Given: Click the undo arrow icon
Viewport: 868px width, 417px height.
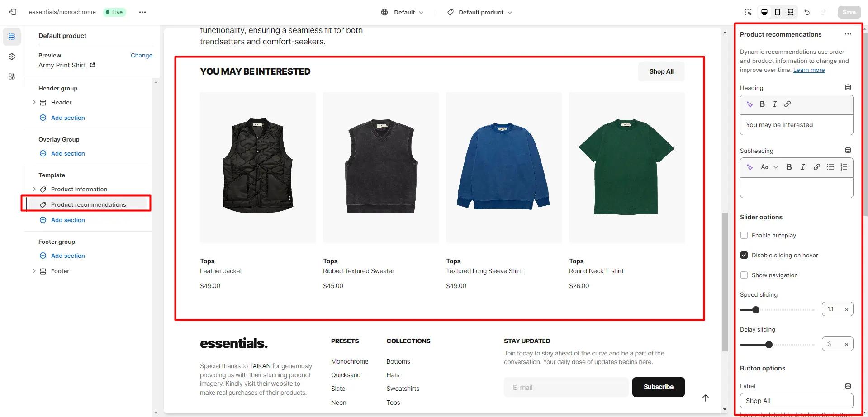Looking at the screenshot, I should coord(807,12).
